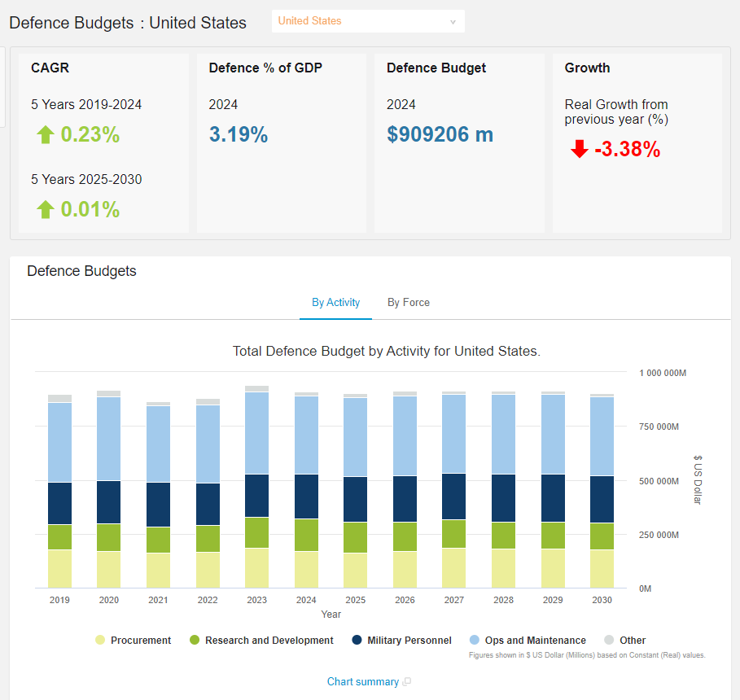
Task: Toggle the Procurement series label in legend
Action: 141,641
